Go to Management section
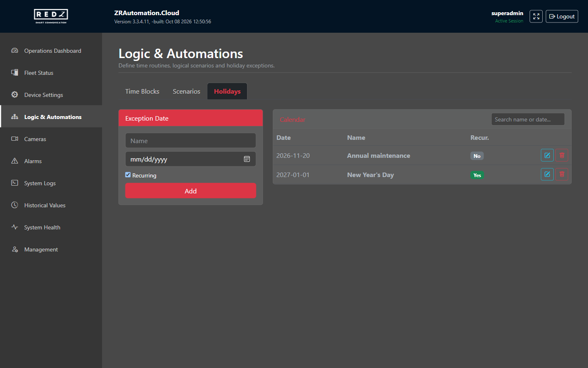This screenshot has width=588, height=368. [51, 249]
